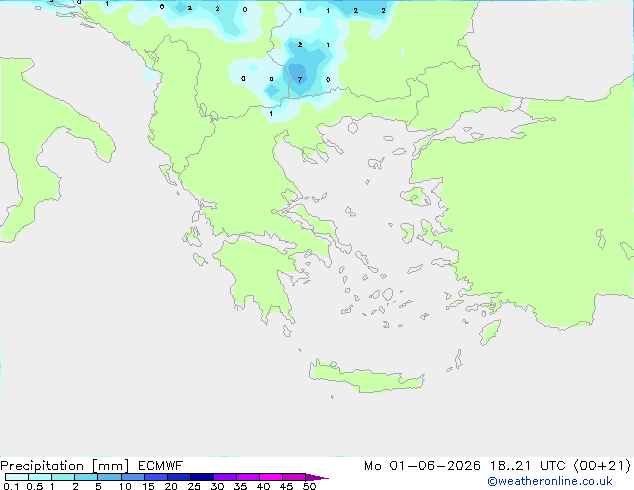The width and height of the screenshot is (634, 490).
Task: Select the 0.5–1 mm legend swatch
Action: pos(40,477)
